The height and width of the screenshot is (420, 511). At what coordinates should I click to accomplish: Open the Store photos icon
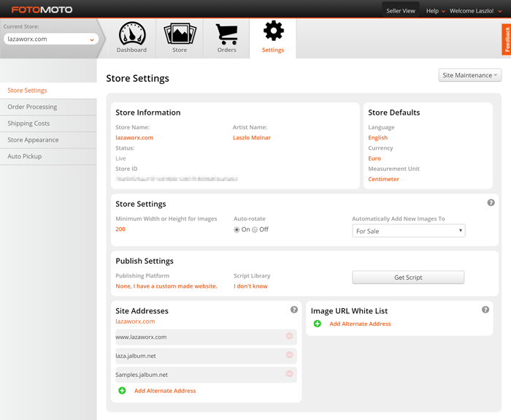(x=180, y=34)
